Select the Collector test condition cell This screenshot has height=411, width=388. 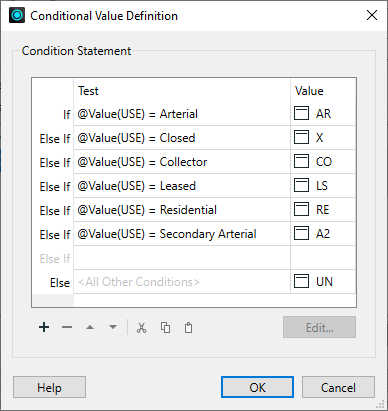coord(182,162)
